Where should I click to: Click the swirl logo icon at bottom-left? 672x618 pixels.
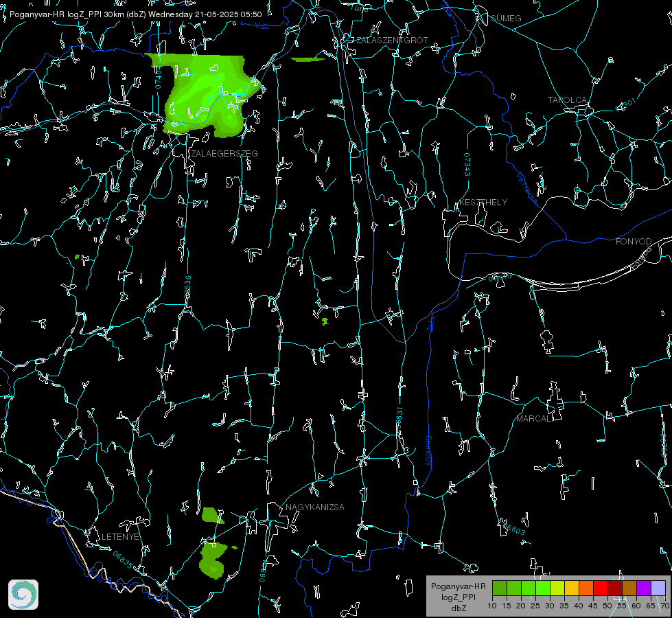tap(23, 595)
